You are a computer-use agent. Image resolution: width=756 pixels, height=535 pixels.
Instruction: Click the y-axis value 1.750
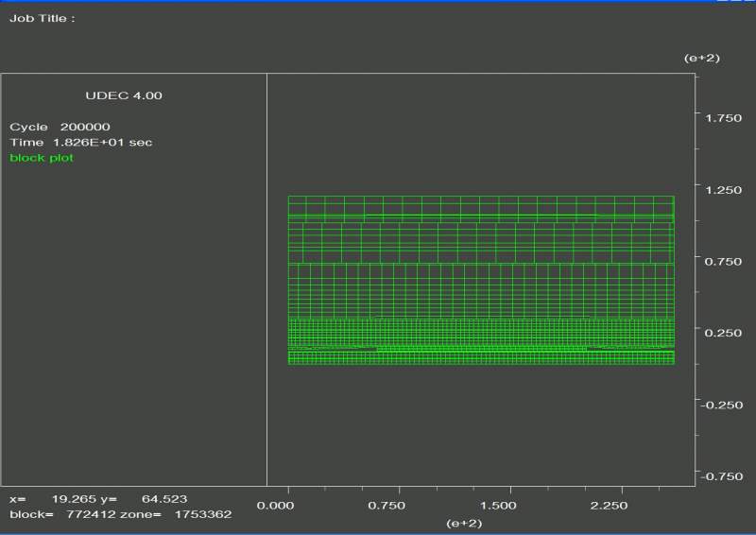(x=723, y=118)
